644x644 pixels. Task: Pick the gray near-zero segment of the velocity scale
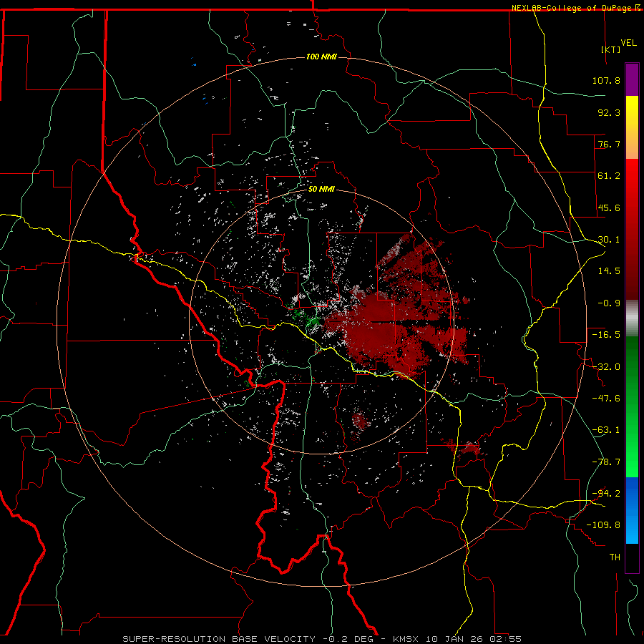[x=632, y=318]
